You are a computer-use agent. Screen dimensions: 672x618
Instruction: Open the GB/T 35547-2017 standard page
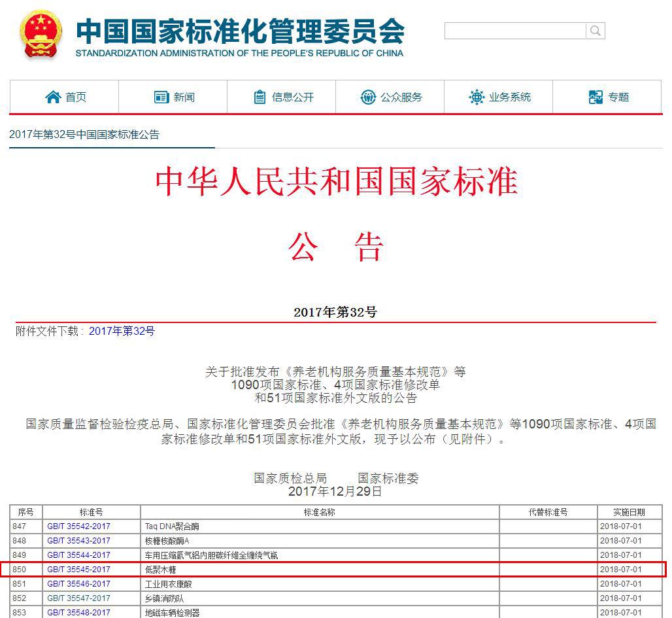pyautogui.click(x=79, y=598)
